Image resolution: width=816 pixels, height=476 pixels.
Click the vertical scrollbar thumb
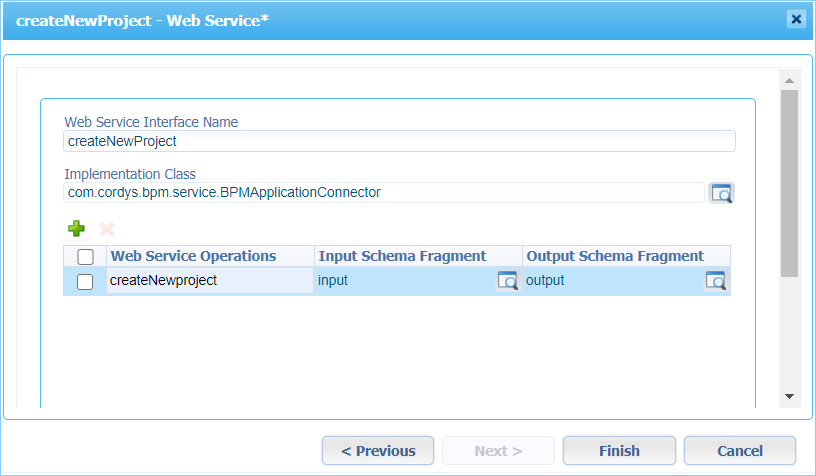click(x=789, y=184)
